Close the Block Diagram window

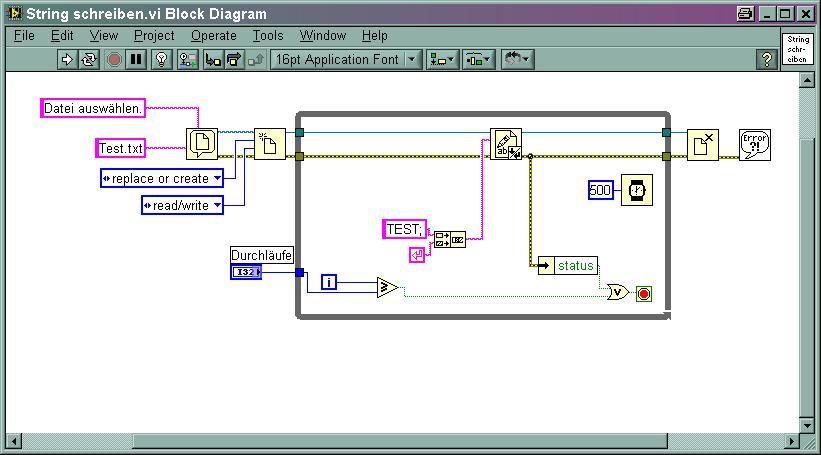tap(805, 14)
